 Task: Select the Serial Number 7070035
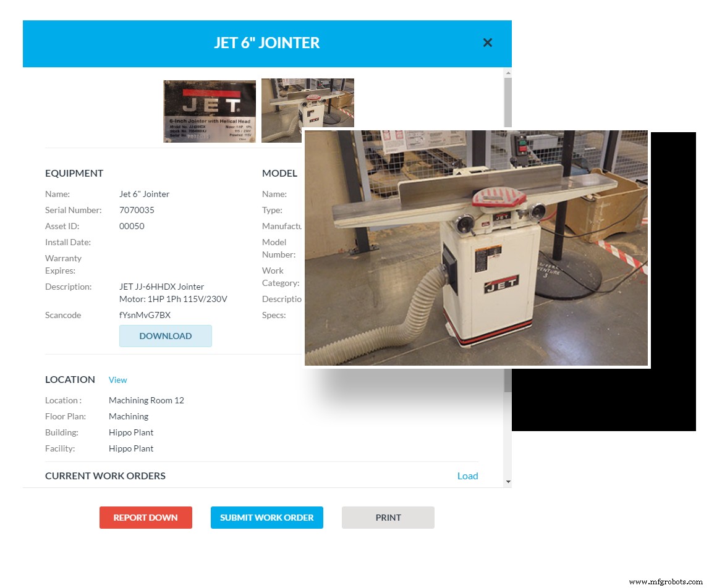[x=135, y=210]
